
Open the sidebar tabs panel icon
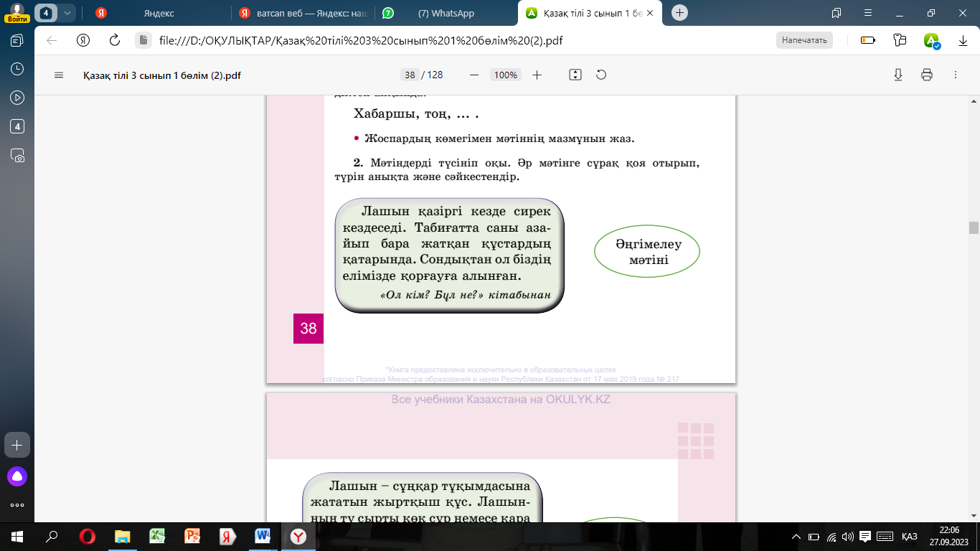(x=17, y=40)
